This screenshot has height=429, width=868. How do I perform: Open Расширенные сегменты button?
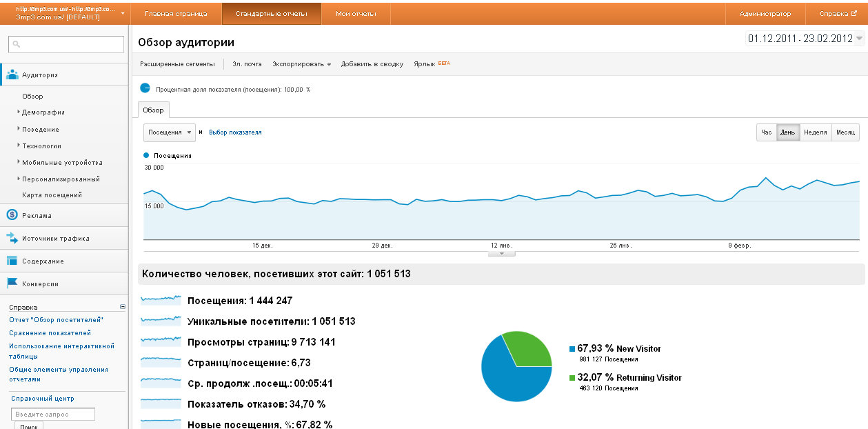pyautogui.click(x=177, y=64)
